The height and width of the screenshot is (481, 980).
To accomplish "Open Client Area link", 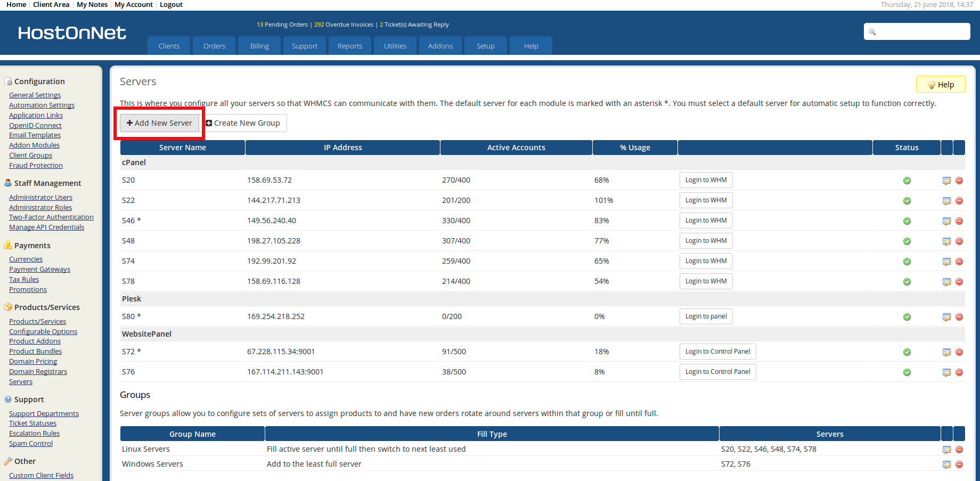I will (51, 4).
